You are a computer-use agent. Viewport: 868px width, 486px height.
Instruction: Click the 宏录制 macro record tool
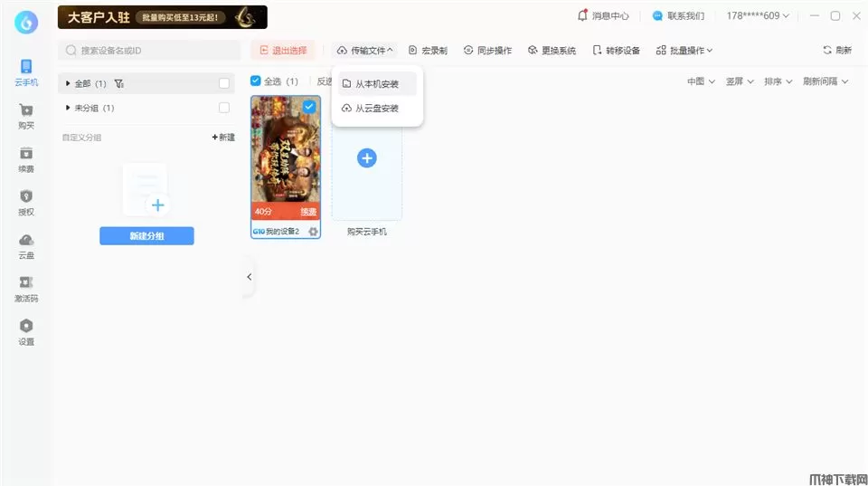tap(428, 51)
